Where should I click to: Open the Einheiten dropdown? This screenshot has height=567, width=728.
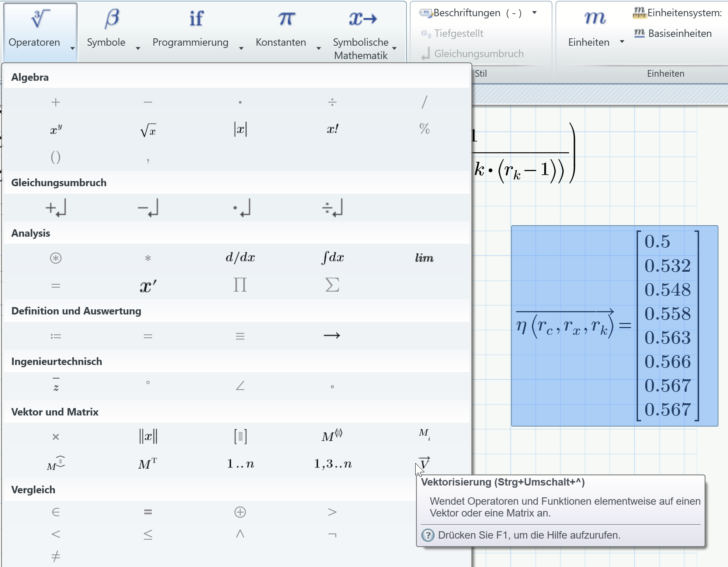pos(622,42)
